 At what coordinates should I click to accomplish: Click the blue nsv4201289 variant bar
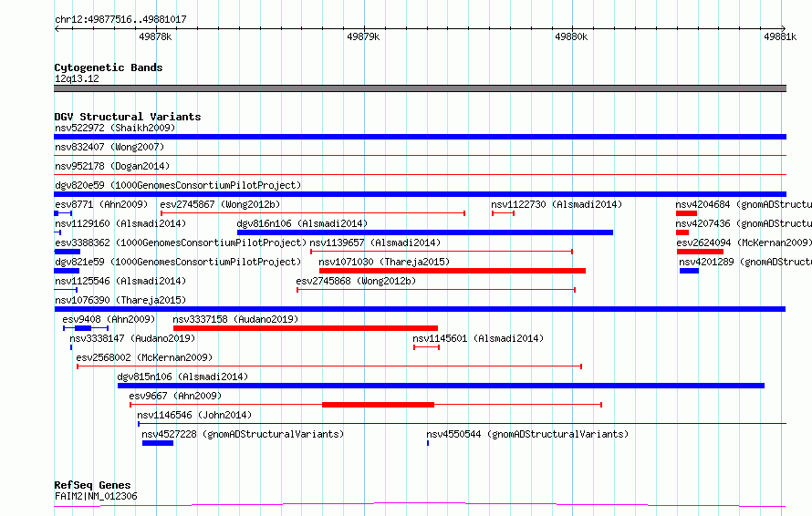(x=689, y=271)
